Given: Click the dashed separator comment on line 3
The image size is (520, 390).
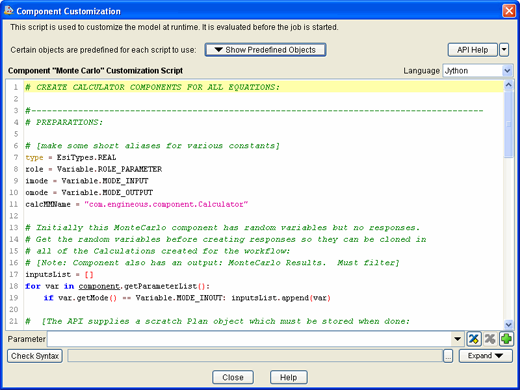Looking at the screenshot, I should pos(254,110).
